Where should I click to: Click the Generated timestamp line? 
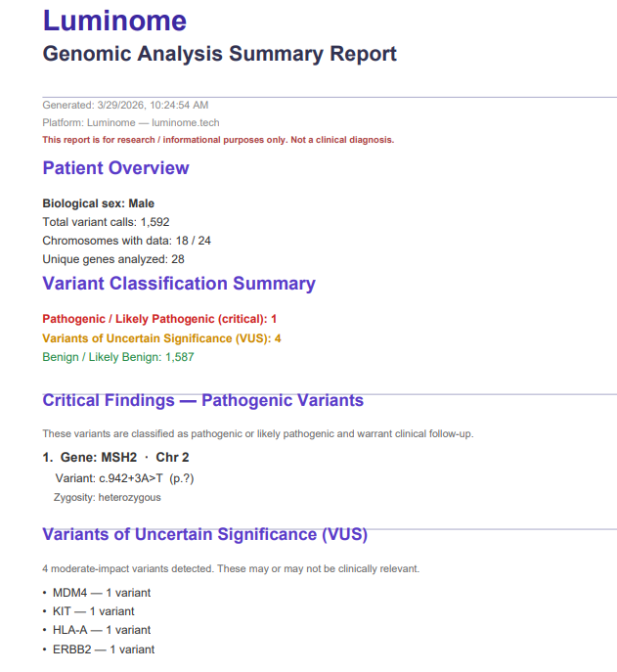click(125, 105)
